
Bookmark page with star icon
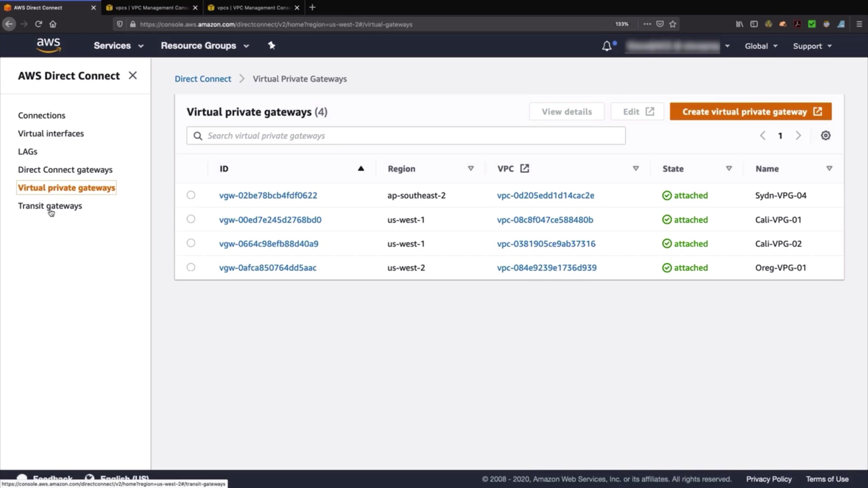pyautogui.click(x=673, y=24)
